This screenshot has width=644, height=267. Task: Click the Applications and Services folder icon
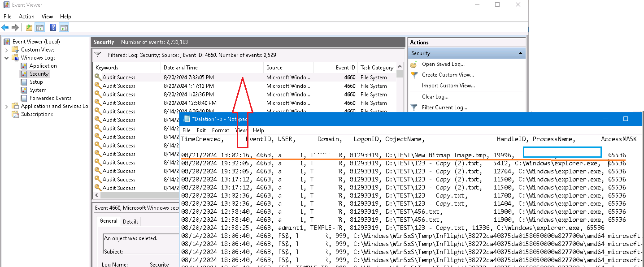tap(15, 106)
